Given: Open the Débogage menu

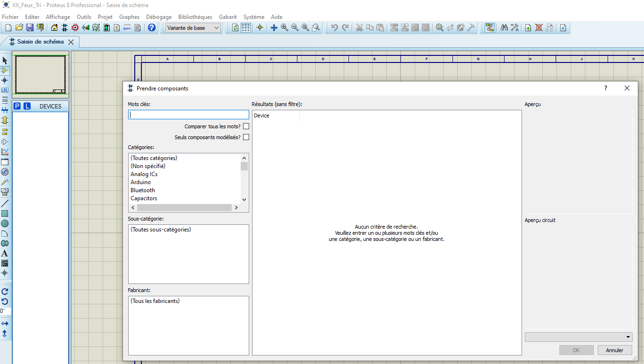Looking at the screenshot, I should (x=159, y=17).
